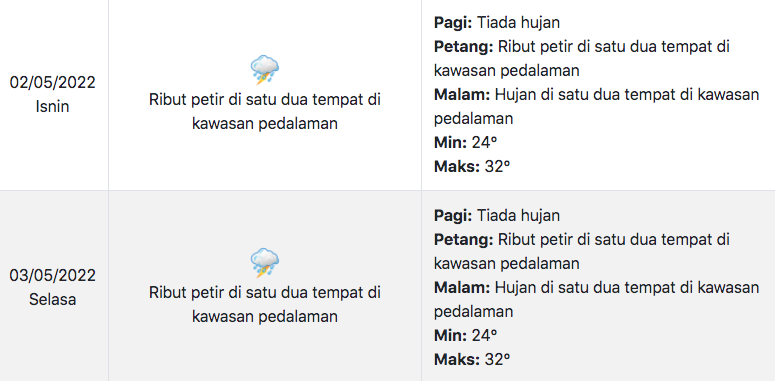Image resolution: width=775 pixels, height=381 pixels.
Task: Click the Malam label in Isnin row
Action: pyautogui.click(x=462, y=94)
